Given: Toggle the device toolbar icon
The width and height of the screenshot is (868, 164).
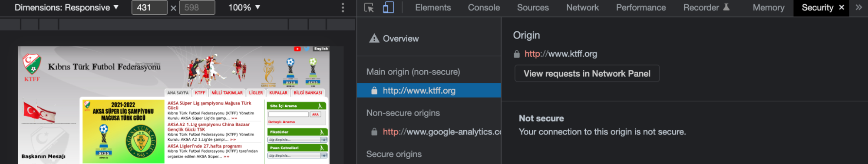Looking at the screenshot, I should click(388, 7).
